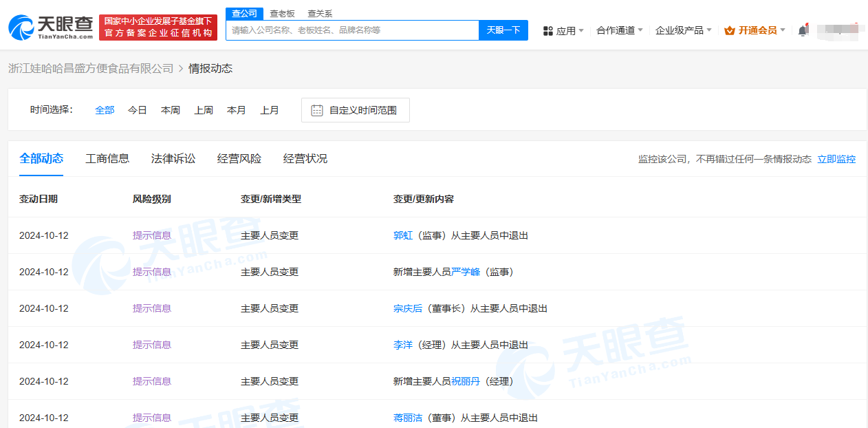This screenshot has width=868, height=428.
Task: Click the 天眼一下 search button
Action: point(503,30)
